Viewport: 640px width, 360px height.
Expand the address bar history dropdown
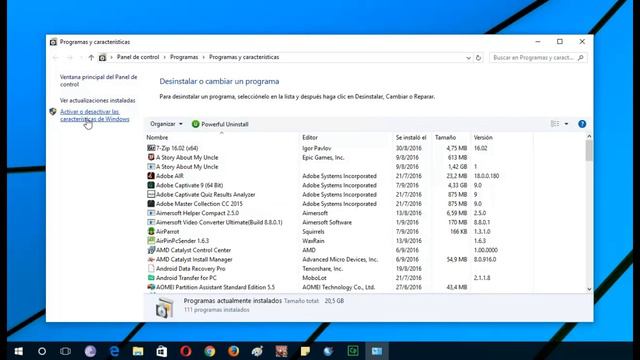click(468, 58)
